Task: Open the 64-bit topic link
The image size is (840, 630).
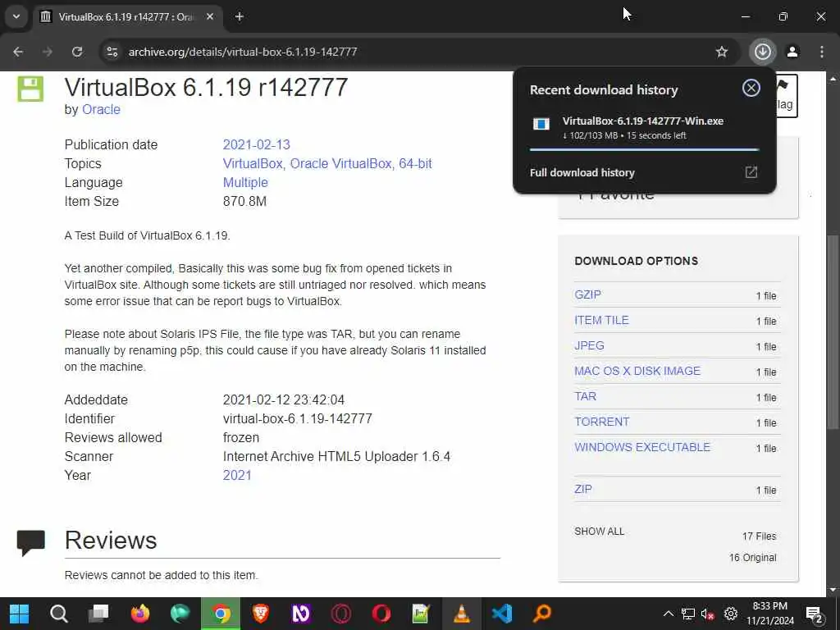Action: pos(415,163)
